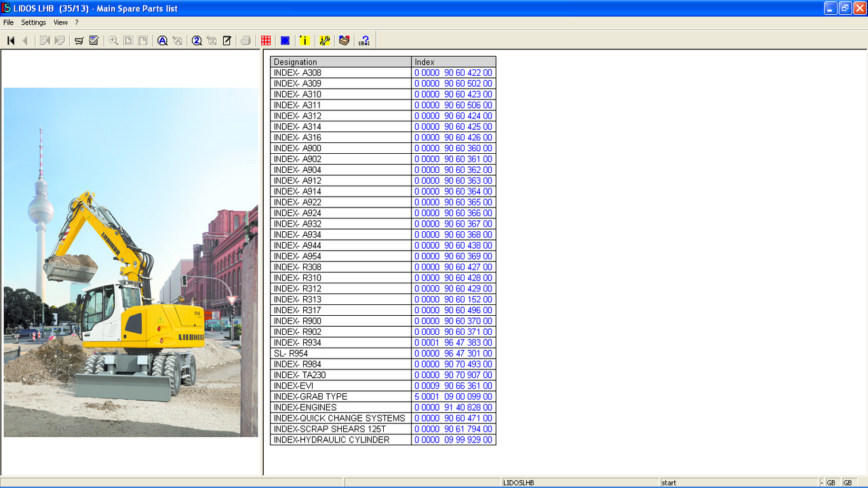The width and height of the screenshot is (868, 488).
Task: Select the INDEX- A310 designation cell
Action: click(340, 94)
